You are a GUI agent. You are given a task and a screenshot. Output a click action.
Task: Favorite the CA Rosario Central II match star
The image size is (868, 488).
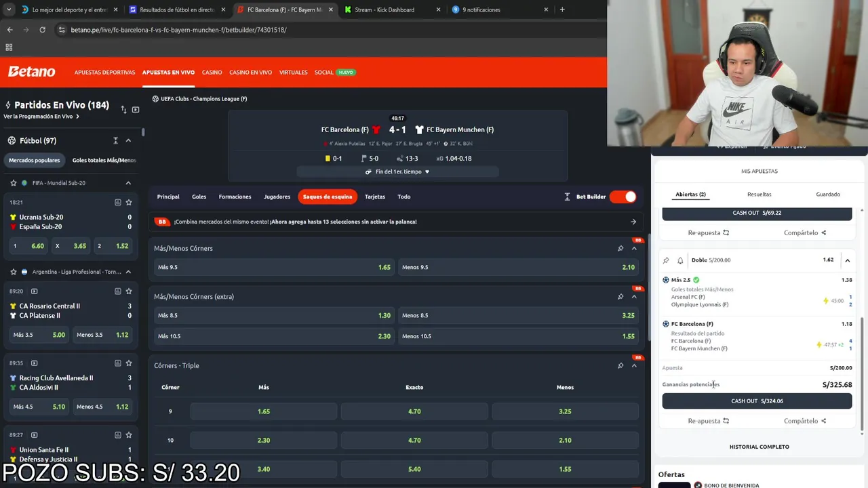click(129, 291)
